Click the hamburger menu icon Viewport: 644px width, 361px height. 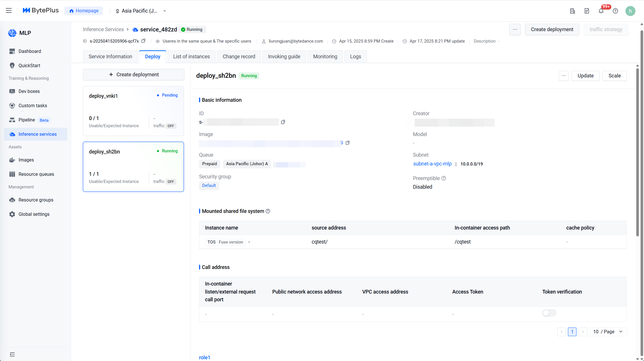point(9,11)
